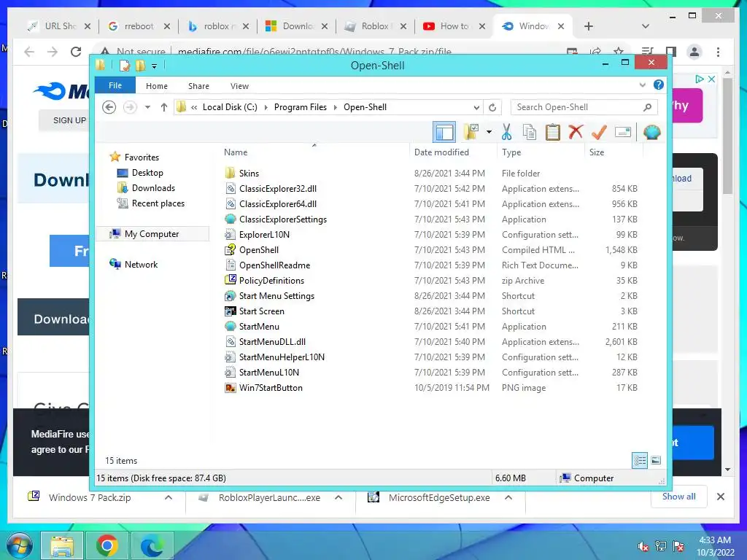The image size is (747, 560).
Task: Open options for Windows 7 Pack.zip download
Action: pyautogui.click(x=169, y=497)
